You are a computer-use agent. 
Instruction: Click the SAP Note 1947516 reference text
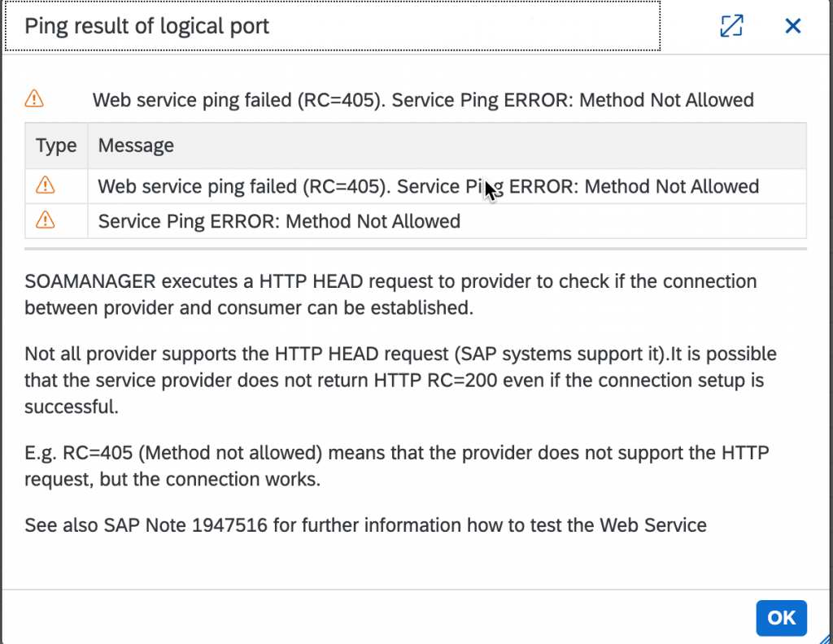coord(365,525)
